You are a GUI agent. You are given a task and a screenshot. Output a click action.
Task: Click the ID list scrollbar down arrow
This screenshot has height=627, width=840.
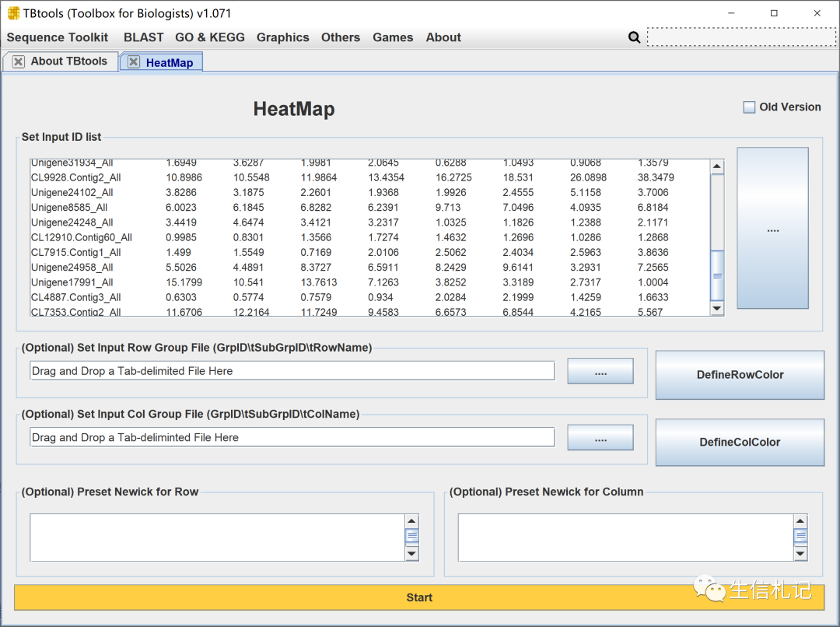point(717,308)
